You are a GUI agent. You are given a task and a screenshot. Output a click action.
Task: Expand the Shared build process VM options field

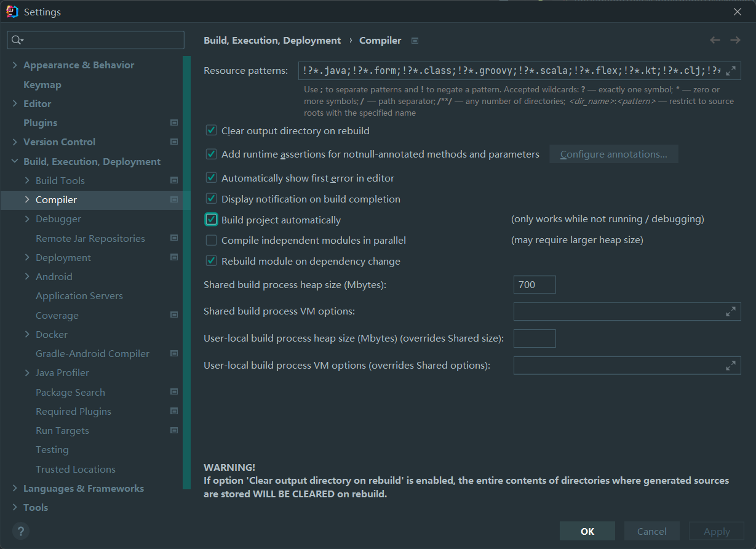[731, 311]
